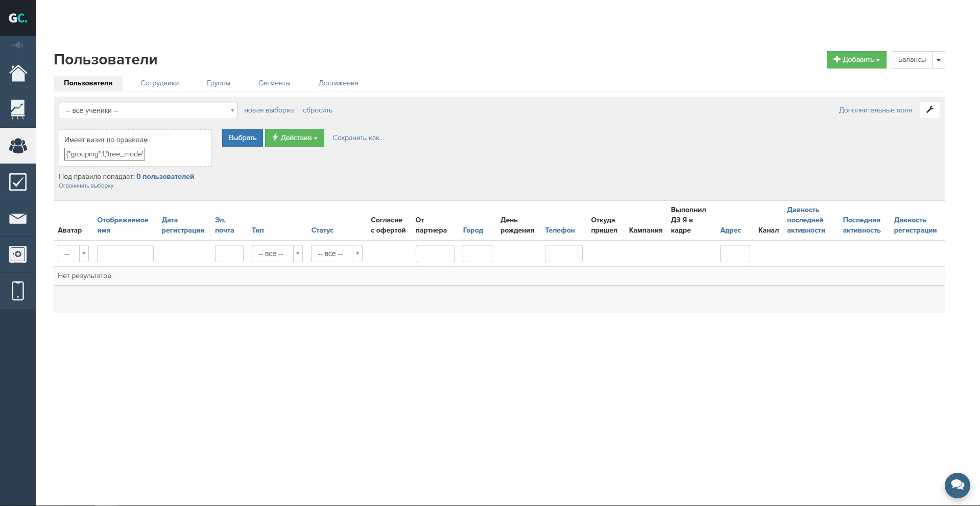This screenshot has height=506, width=980.
Task: Switch to the Сегменты tab
Action: [x=274, y=83]
